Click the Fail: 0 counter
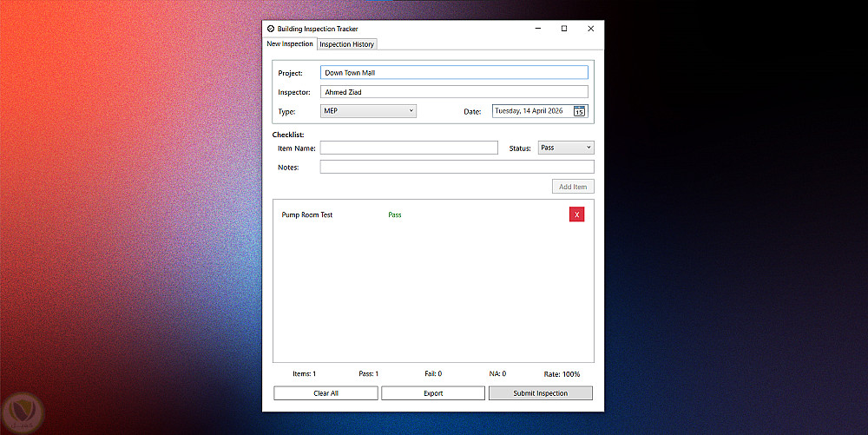 (x=433, y=373)
